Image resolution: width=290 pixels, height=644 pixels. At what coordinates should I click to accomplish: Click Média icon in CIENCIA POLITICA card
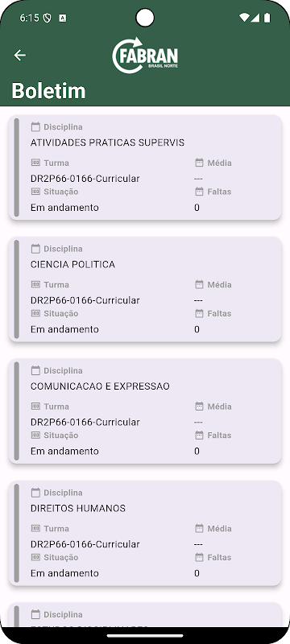(x=199, y=285)
